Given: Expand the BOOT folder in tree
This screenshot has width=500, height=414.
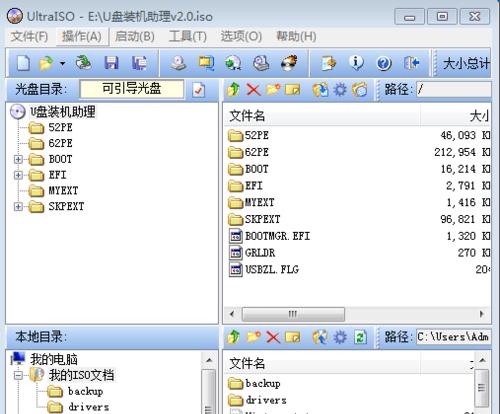Looking at the screenshot, I should (x=18, y=159).
